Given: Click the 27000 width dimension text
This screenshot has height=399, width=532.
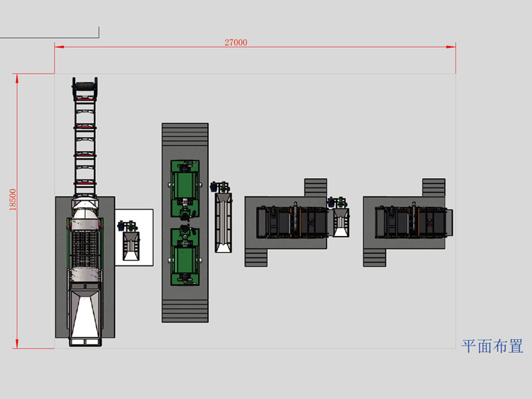Looking at the screenshot, I should click(235, 42).
